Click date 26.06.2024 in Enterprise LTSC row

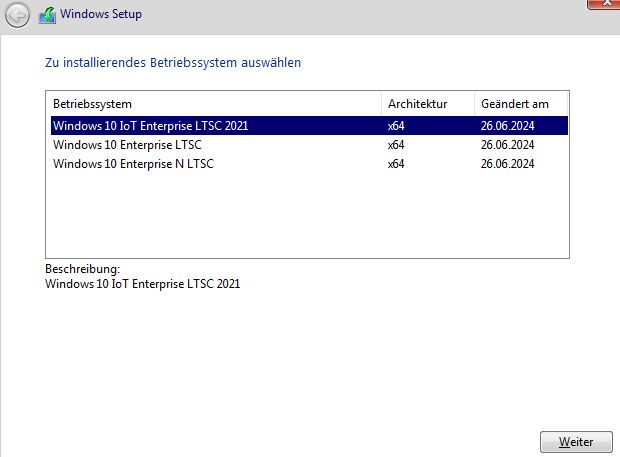507,145
